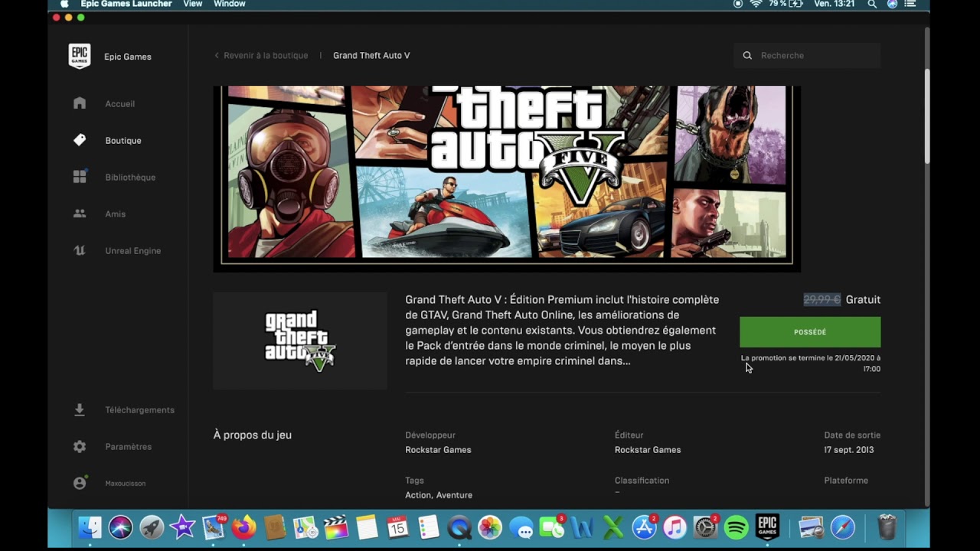Screen dimensions: 980x551
Task: Open QuickTime Player in the dock
Action: tap(459, 527)
